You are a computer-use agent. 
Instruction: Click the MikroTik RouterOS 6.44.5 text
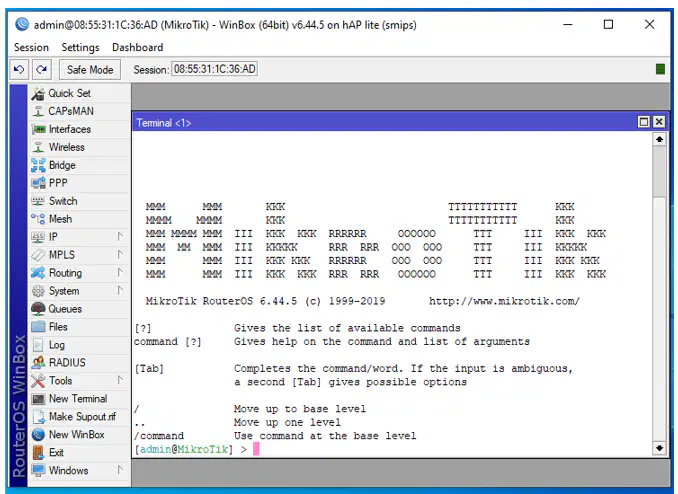tap(221, 301)
